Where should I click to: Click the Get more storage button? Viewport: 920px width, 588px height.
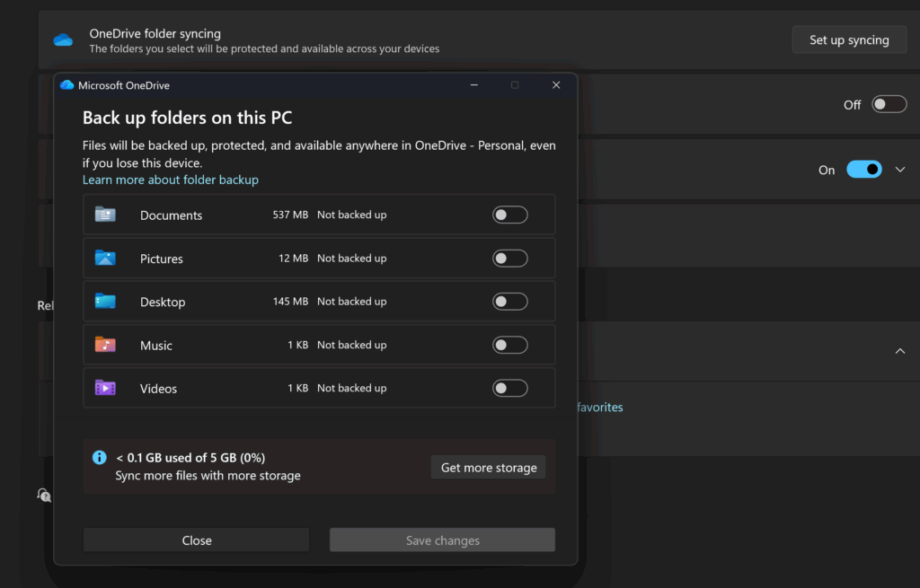488,467
